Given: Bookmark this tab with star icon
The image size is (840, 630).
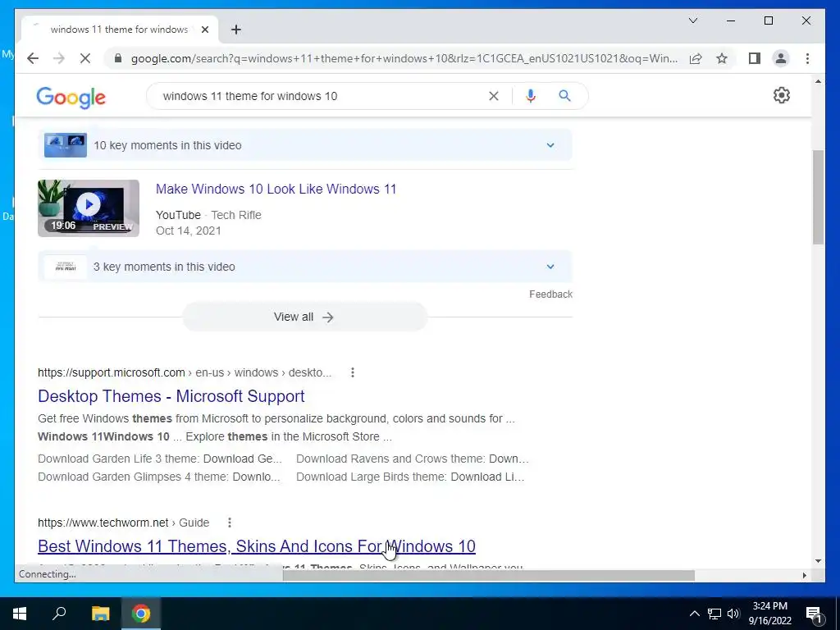Looking at the screenshot, I should (x=722, y=58).
